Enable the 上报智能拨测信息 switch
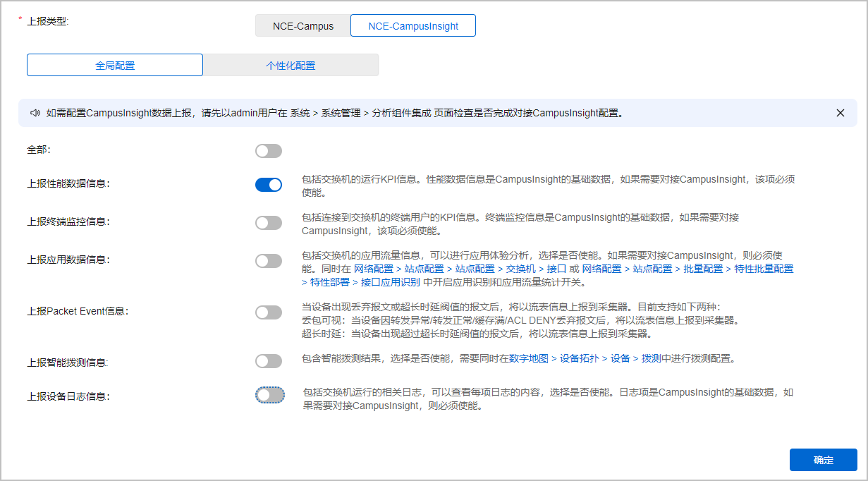 click(269, 361)
